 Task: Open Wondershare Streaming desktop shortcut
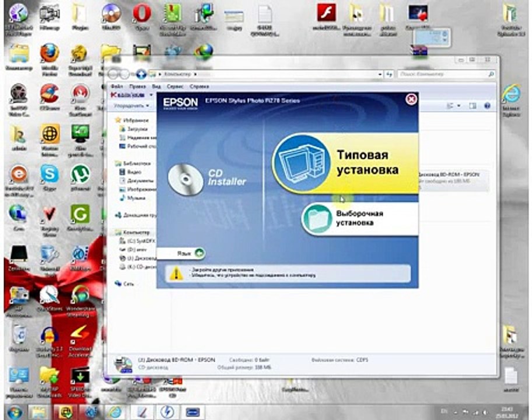point(80,300)
